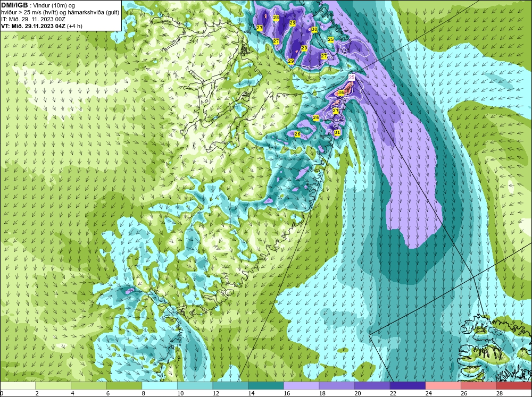This screenshot has height=397, width=532.
Task: Click the legend tick value '0'
Action: coord(2,393)
